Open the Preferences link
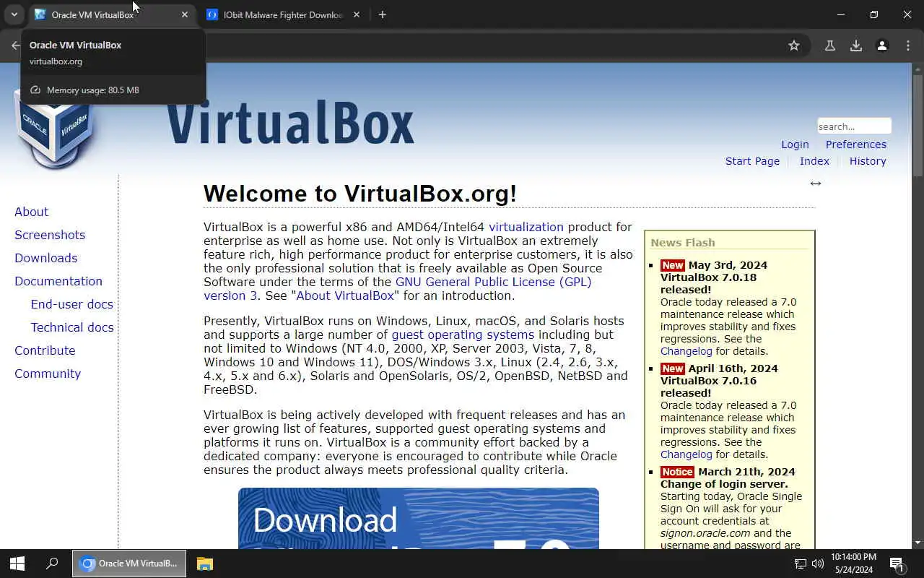 [x=856, y=144]
